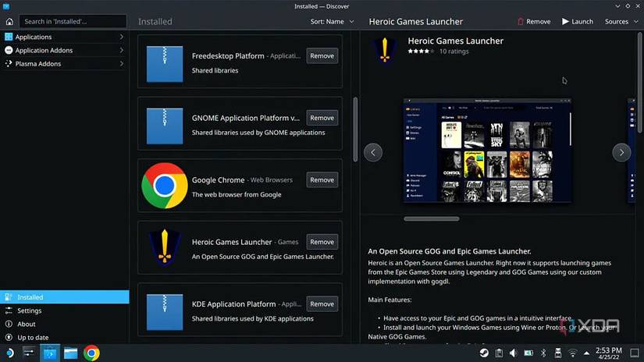Select the KDE Application Platform title
This screenshot has width=644, height=362.
tap(233, 303)
